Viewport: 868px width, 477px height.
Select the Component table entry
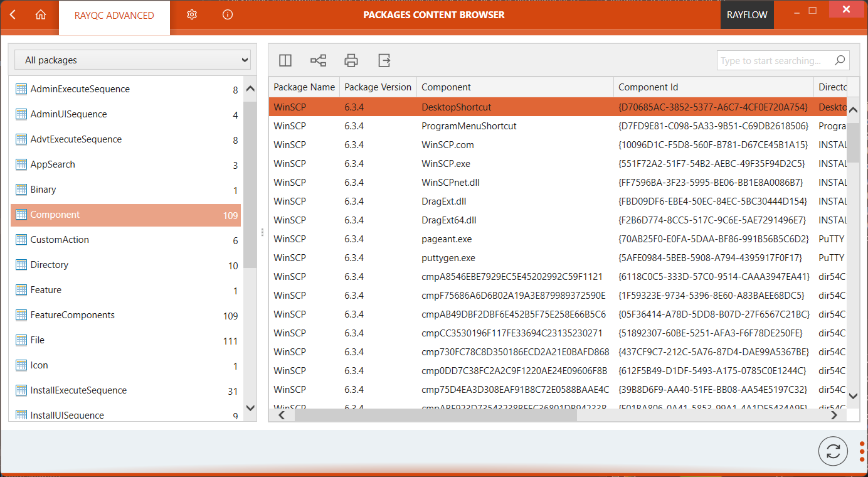[126, 215]
